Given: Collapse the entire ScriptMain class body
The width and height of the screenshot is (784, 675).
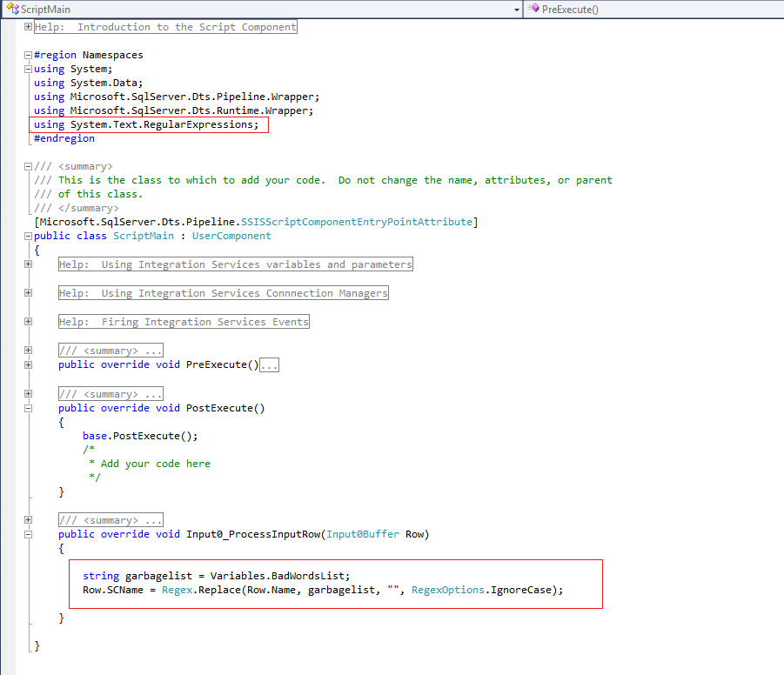Looking at the screenshot, I should [28, 235].
